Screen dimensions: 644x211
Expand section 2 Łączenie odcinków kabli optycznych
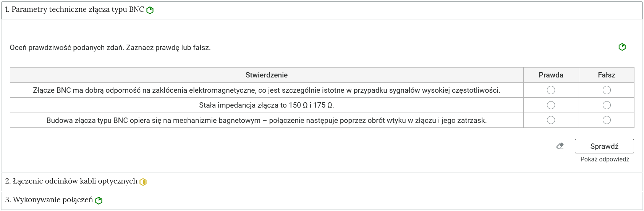322,182
